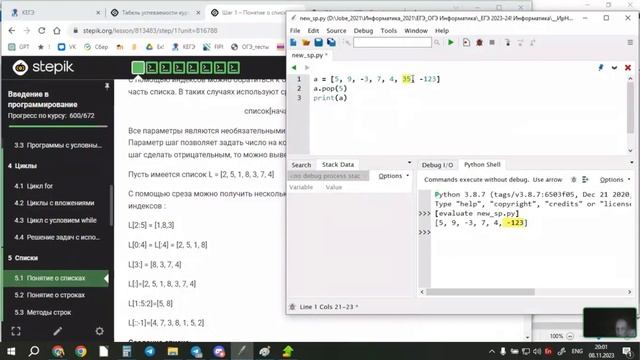Click the Windows Start button

[11, 351]
